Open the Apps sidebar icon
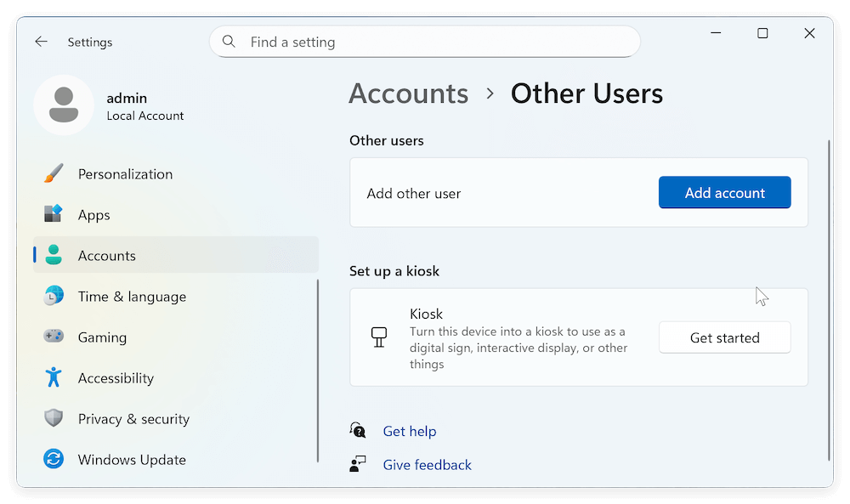This screenshot has height=504, width=850. click(54, 215)
